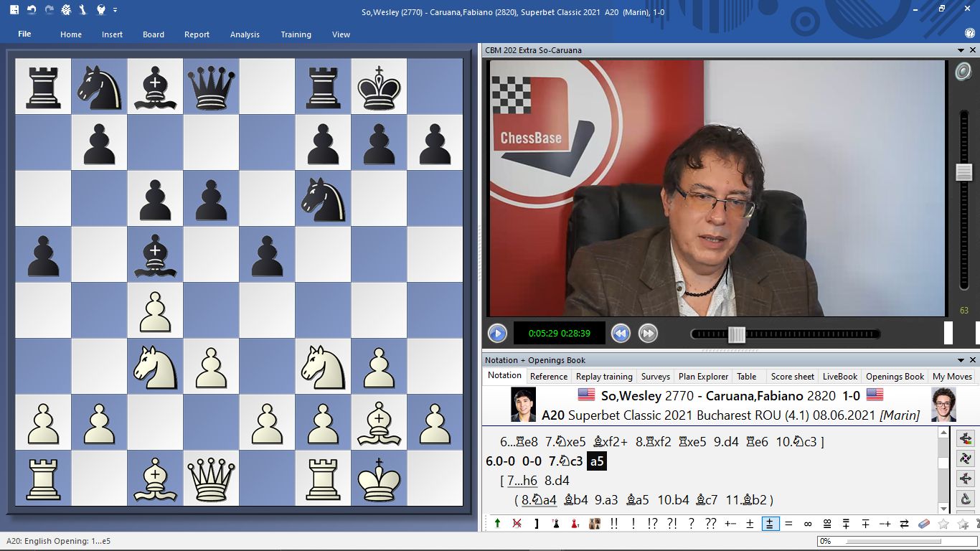Fast-forward the video playback
This screenshot has height=551, width=980.
[x=647, y=333]
